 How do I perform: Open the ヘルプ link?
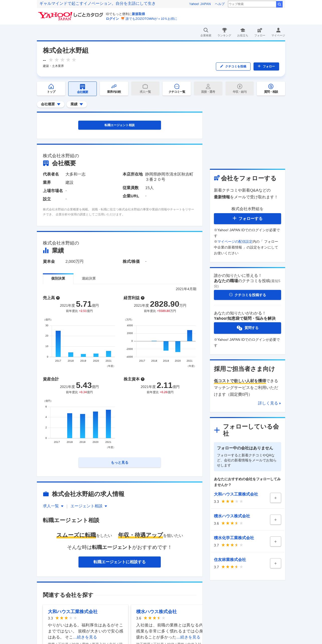click(x=220, y=4)
